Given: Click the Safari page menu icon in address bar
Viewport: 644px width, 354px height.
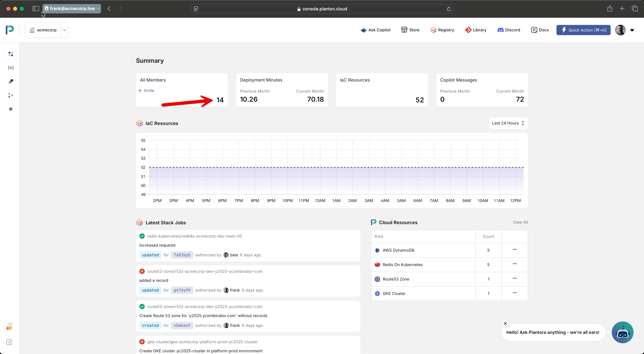Looking at the screenshot, I should pyautogui.click(x=196, y=9).
